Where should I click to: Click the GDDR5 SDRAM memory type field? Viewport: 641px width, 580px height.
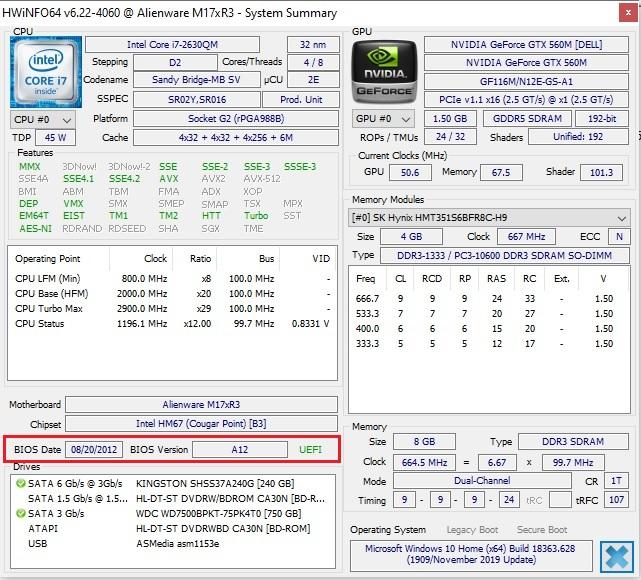click(527, 119)
